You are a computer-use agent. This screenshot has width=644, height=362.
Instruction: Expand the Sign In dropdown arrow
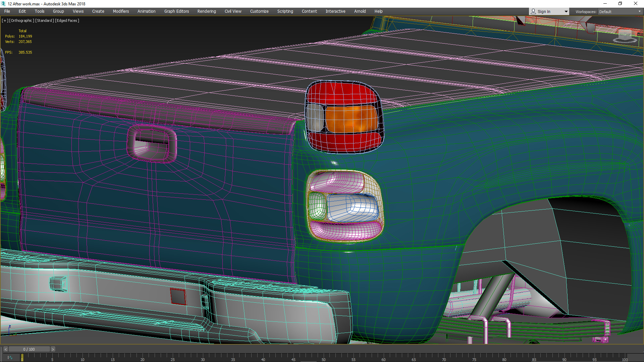click(x=566, y=11)
